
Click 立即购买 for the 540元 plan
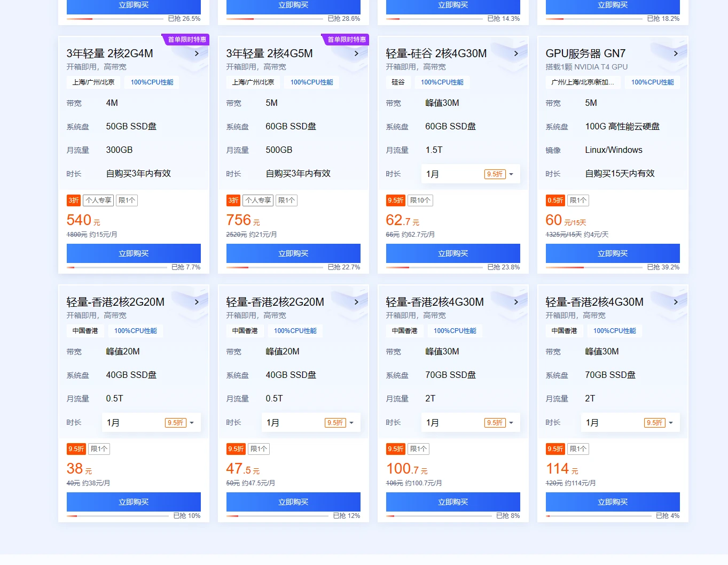[134, 253]
